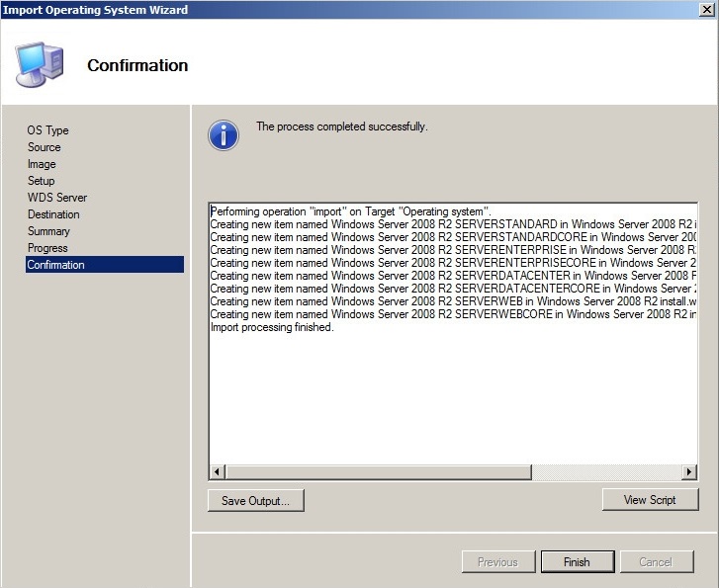Select the Progress step
Viewport: 719px width, 588px height.
(48, 248)
